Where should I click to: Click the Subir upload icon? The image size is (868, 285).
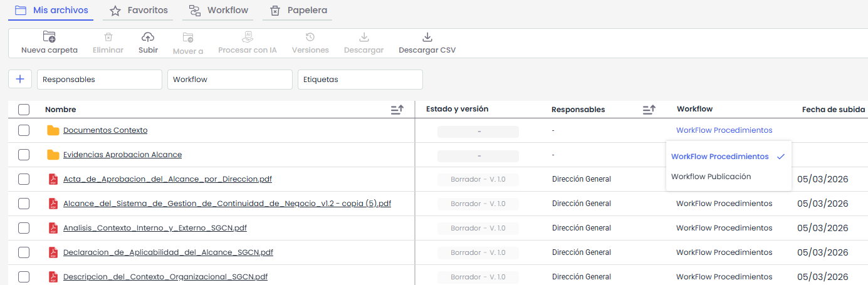148,37
